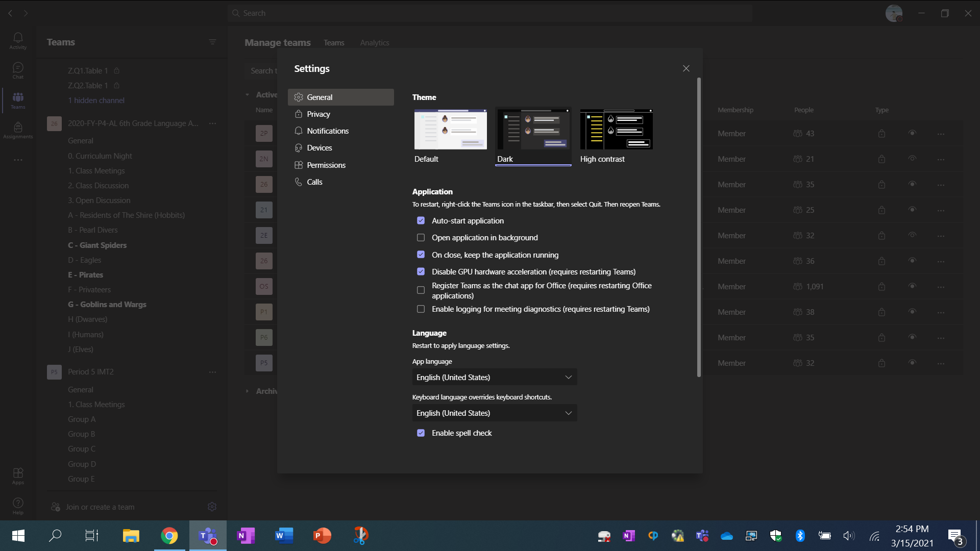980x551 pixels.
Task: Open more apps ellipsis in Teams sidebar
Action: click(x=18, y=160)
